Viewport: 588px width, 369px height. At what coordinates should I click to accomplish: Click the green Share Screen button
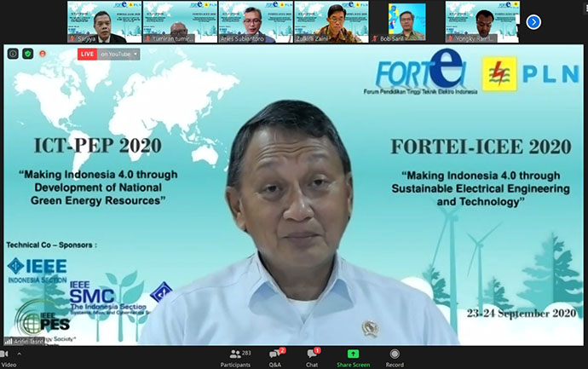352,357
